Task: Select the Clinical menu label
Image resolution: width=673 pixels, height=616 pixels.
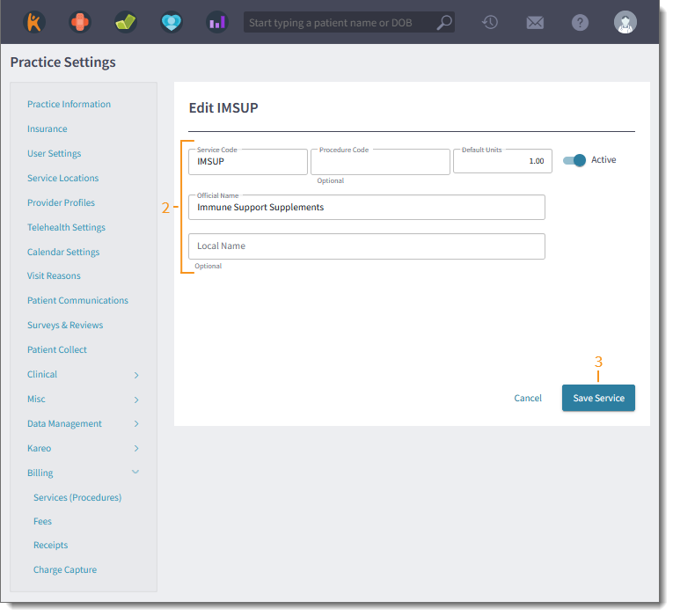Action: point(42,374)
